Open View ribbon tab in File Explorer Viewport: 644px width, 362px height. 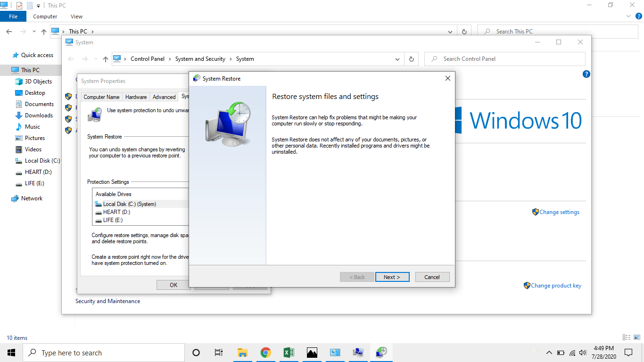[x=76, y=16]
